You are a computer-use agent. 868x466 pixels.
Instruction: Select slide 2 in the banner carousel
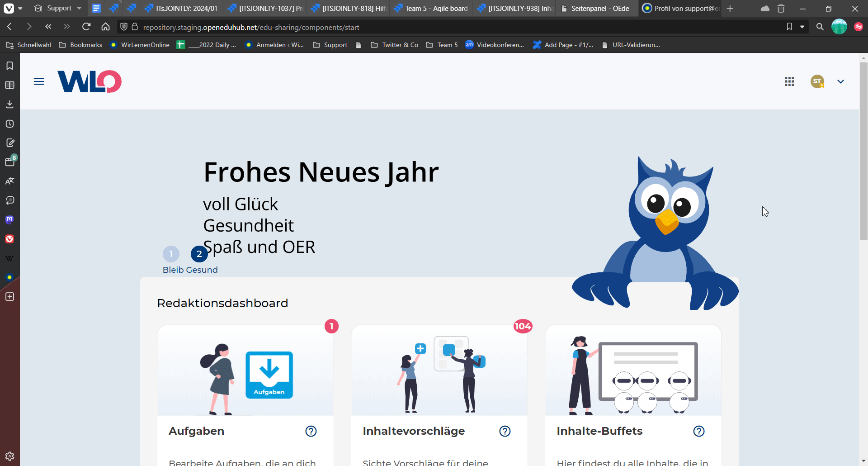199,254
